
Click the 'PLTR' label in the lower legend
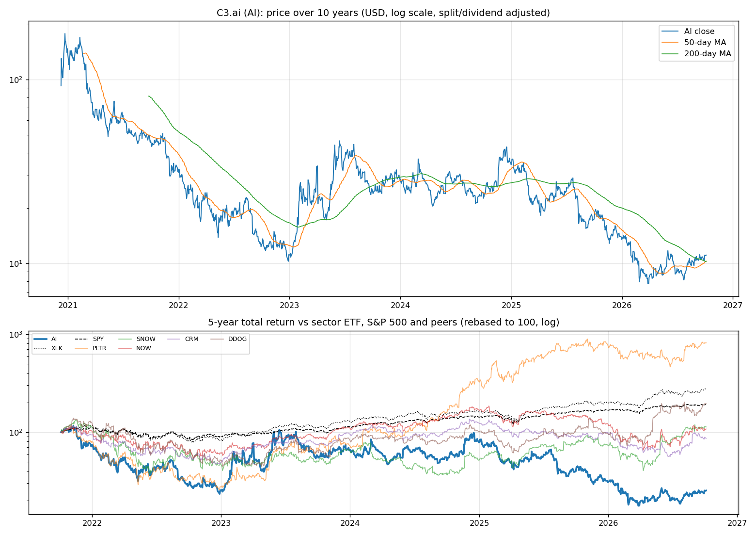100,348
